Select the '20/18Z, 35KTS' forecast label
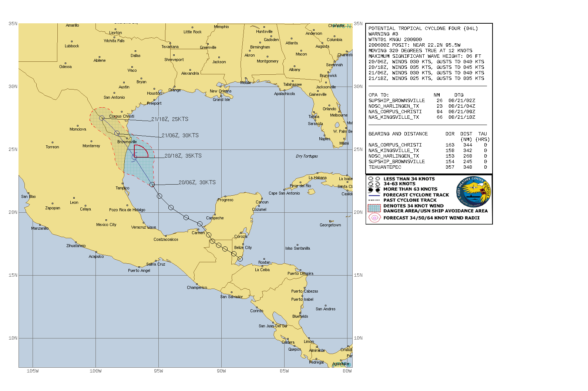The height and width of the screenshot is (391, 588). click(183, 156)
